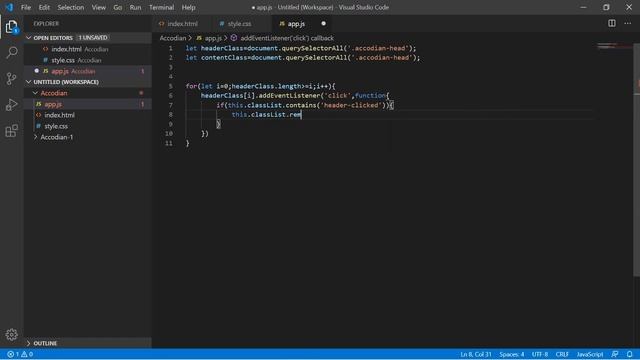Open the Manage gear icon
The image size is (640, 360).
[x=12, y=335]
